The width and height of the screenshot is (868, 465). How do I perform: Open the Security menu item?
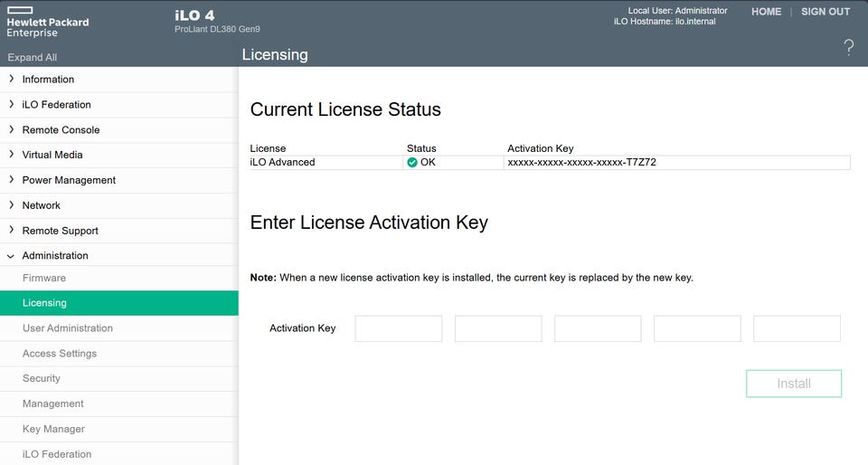coord(119,379)
